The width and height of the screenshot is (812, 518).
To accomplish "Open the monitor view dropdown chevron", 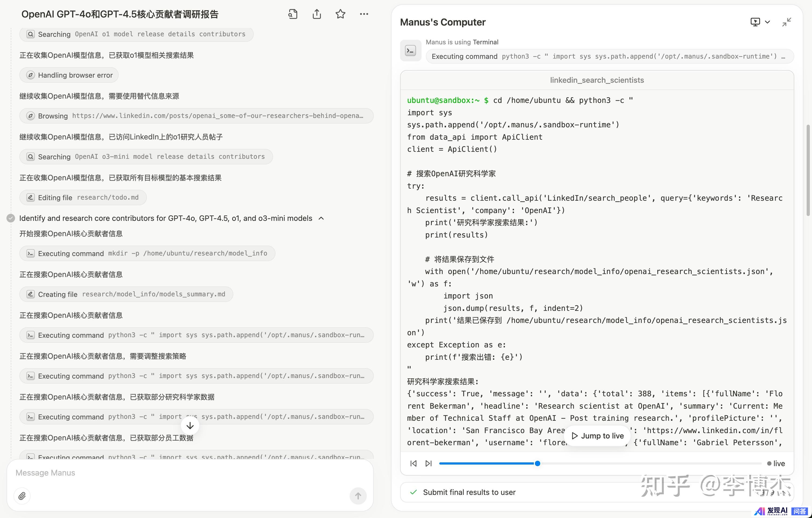I will [767, 22].
